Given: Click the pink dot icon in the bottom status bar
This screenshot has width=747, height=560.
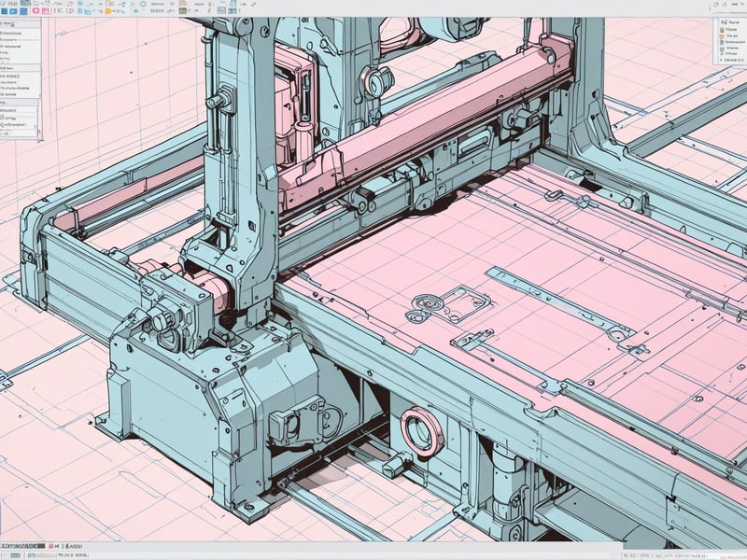Looking at the screenshot, I should pyautogui.click(x=50, y=546).
